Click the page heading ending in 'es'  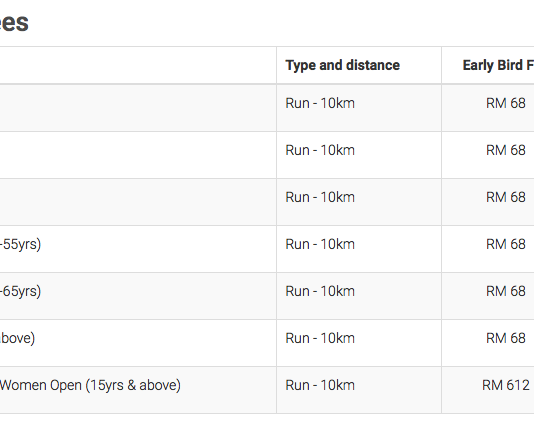click(x=14, y=23)
